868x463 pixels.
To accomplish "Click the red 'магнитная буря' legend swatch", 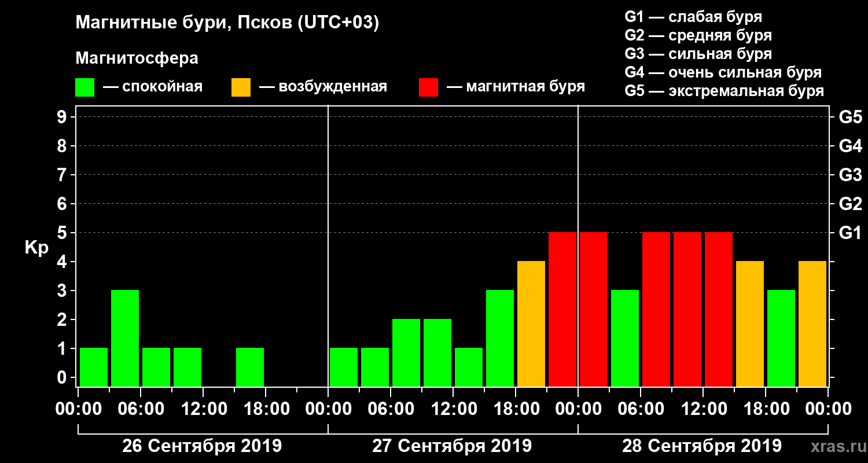I will (429, 87).
